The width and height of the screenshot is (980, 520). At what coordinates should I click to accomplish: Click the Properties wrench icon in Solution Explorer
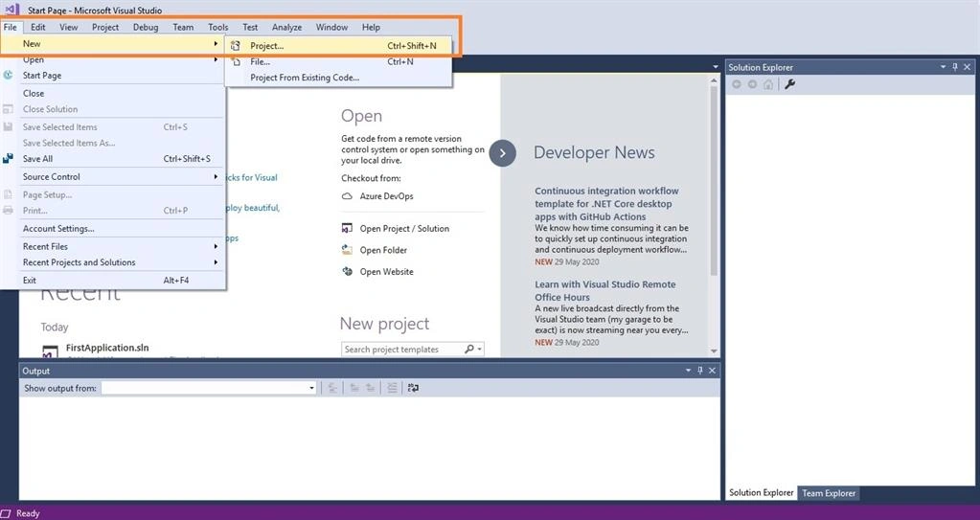[x=789, y=84]
